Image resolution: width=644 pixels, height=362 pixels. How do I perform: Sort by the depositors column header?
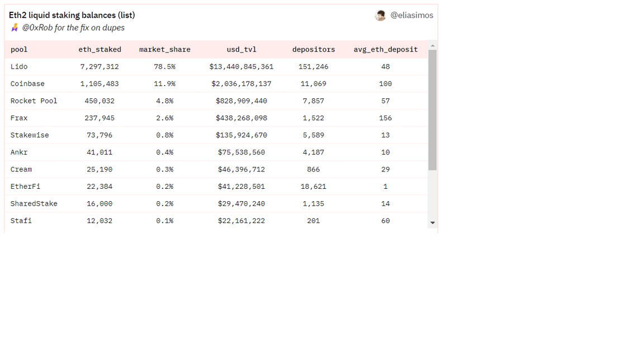pyautogui.click(x=314, y=50)
